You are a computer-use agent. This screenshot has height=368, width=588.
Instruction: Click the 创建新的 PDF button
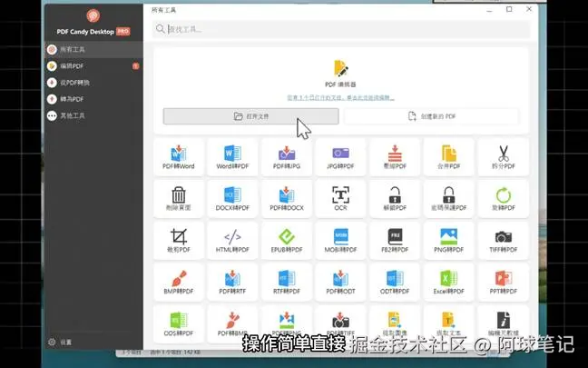[x=431, y=116]
